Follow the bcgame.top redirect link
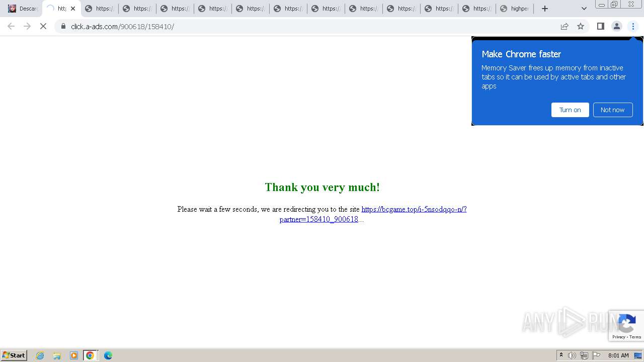This screenshot has height=362, width=644. pos(414,209)
